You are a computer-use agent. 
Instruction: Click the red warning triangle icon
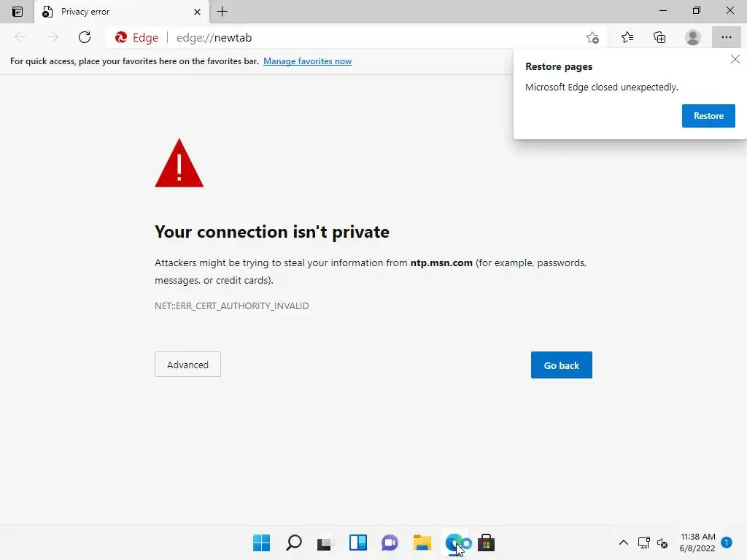[x=179, y=163]
